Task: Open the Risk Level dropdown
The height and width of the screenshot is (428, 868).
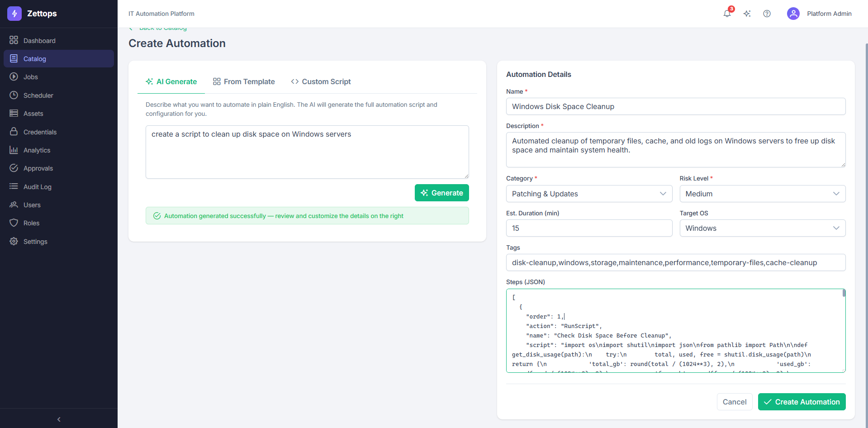Action: point(763,194)
